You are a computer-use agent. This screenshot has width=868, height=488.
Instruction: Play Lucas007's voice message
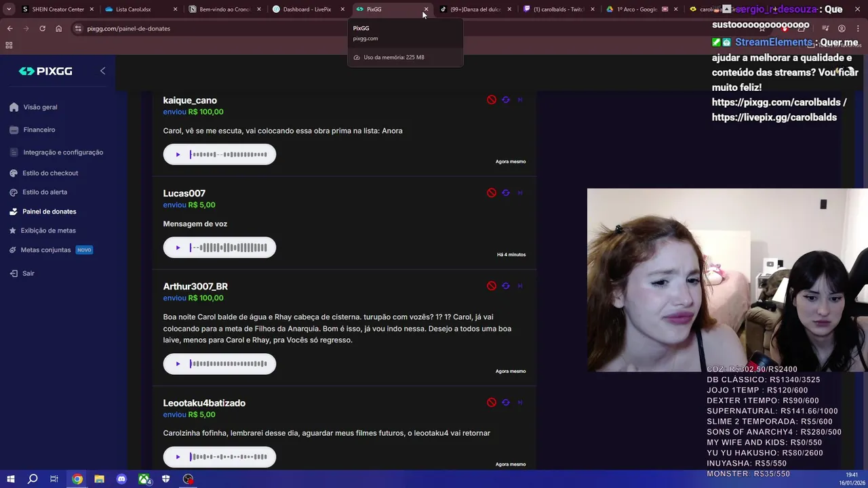tap(178, 247)
